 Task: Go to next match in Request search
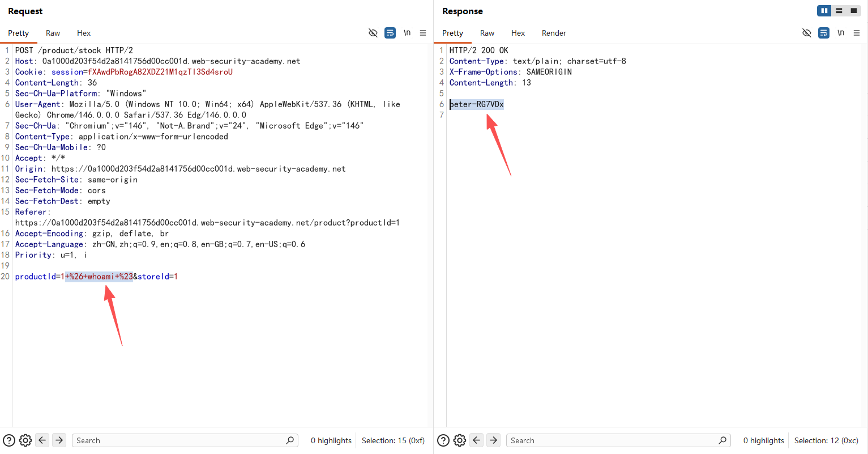[x=59, y=440]
